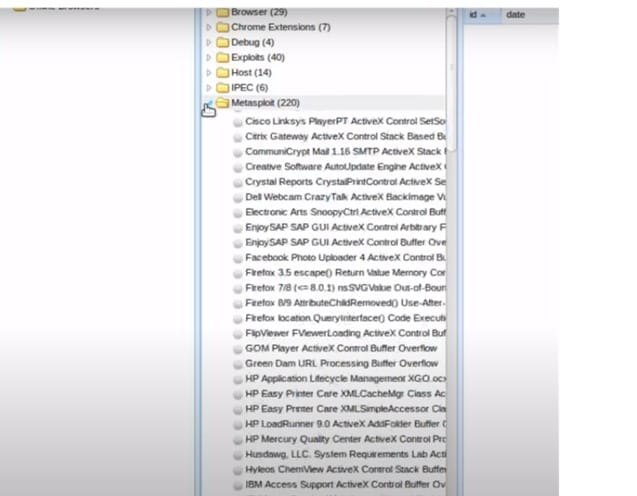Image resolution: width=637 pixels, height=496 pixels.
Task: Click status dot for Creative Software AutoUpdate module
Action: click(238, 167)
